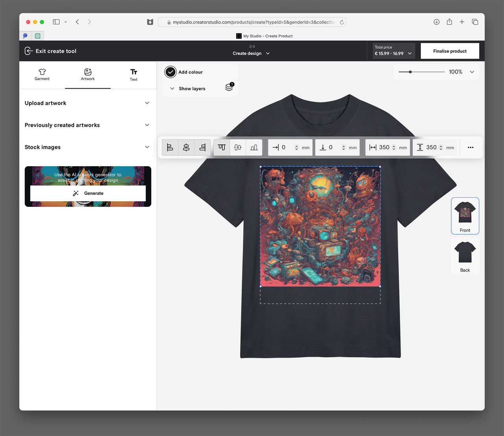This screenshot has height=436, width=504.
Task: Open the more options ellipsis on toolbar
Action: coord(471,147)
